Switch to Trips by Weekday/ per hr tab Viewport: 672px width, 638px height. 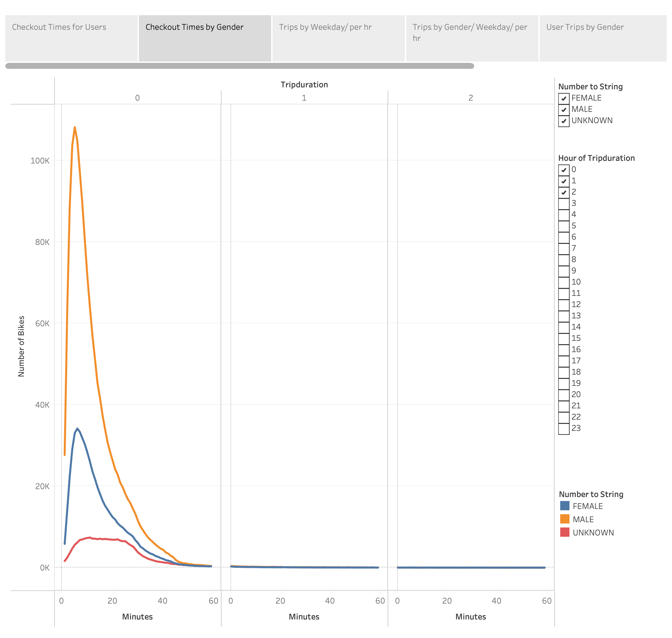pos(339,38)
